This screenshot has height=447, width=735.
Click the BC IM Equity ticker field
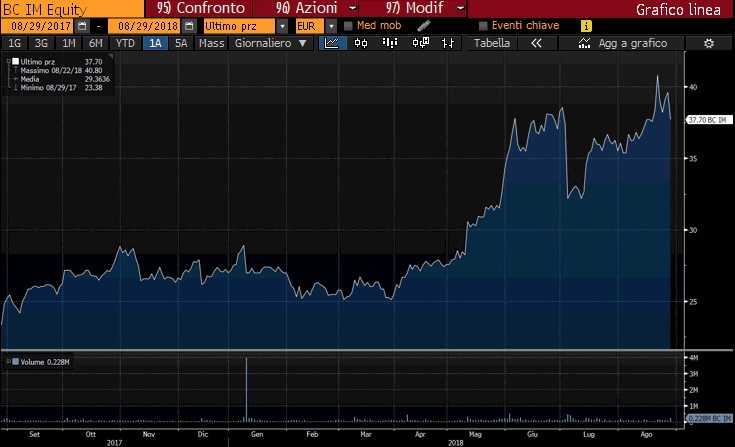[73, 8]
